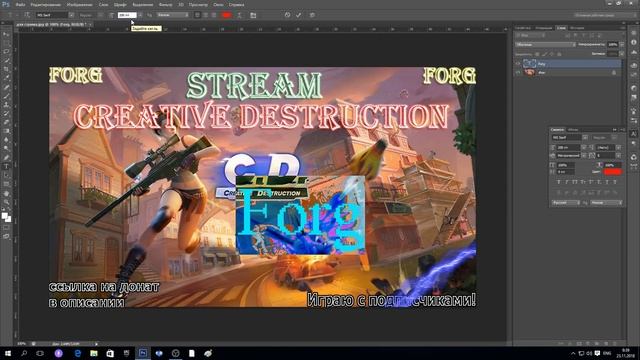Open the Фильтр menu
Image resolution: width=640 pixels, height=360 pixels.
tap(165, 4)
